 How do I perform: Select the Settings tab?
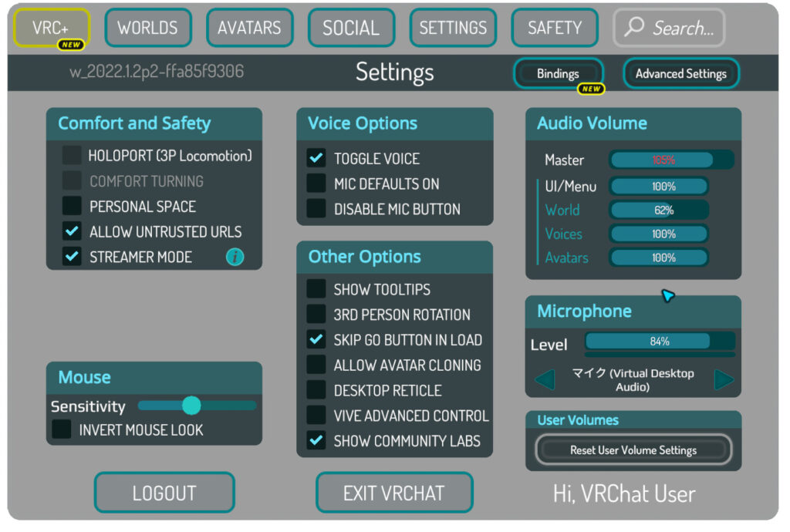(x=453, y=28)
